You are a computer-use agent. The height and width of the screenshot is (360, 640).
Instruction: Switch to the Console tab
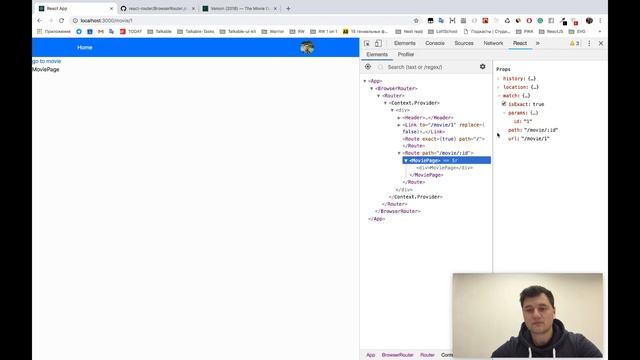click(x=435, y=43)
